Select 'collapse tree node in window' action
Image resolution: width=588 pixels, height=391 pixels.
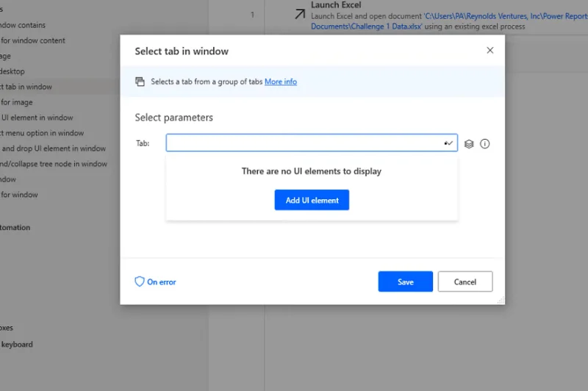tap(53, 164)
